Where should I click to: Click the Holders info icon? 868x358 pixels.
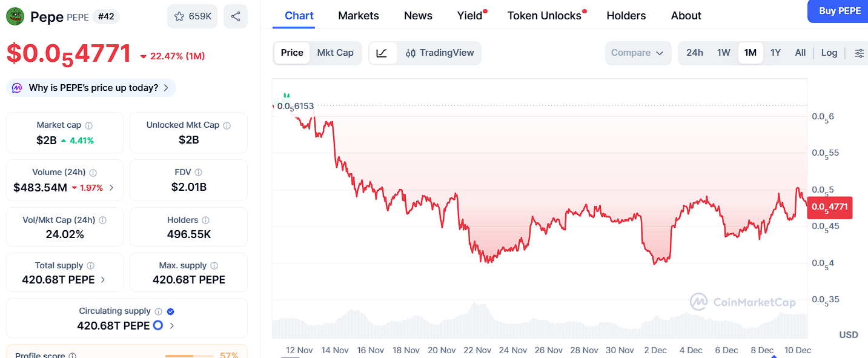click(206, 220)
